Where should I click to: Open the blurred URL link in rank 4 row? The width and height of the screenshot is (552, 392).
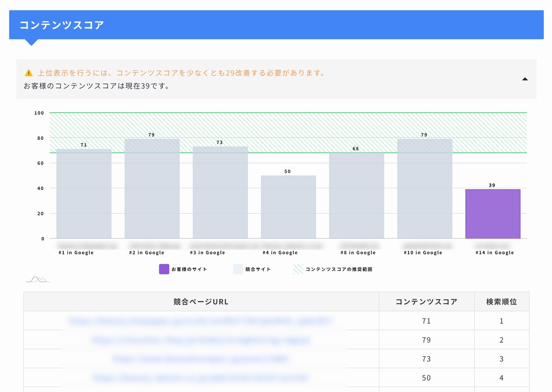(x=201, y=378)
